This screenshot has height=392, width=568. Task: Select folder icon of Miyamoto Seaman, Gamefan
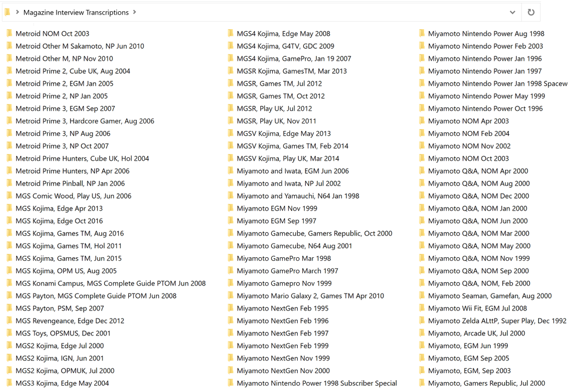tap(422, 296)
